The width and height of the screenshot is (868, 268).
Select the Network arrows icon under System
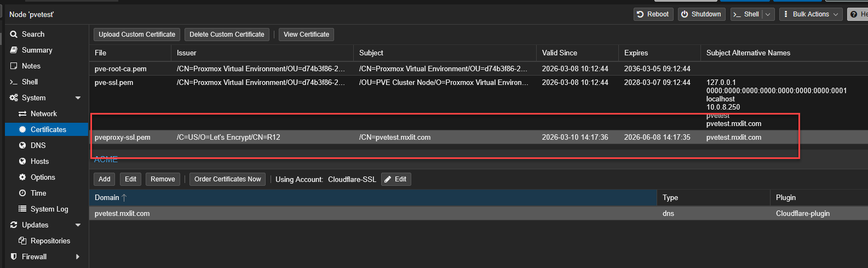pyautogui.click(x=22, y=114)
